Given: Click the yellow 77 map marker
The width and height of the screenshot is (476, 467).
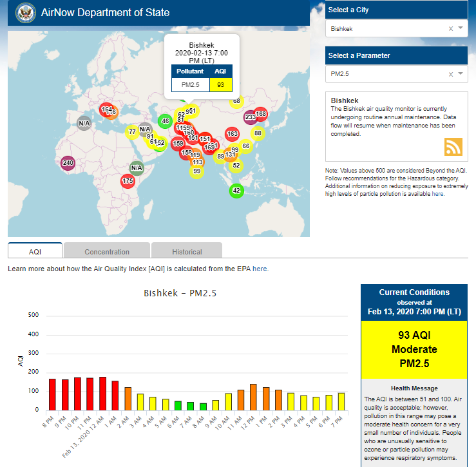Looking at the screenshot, I should [132, 132].
